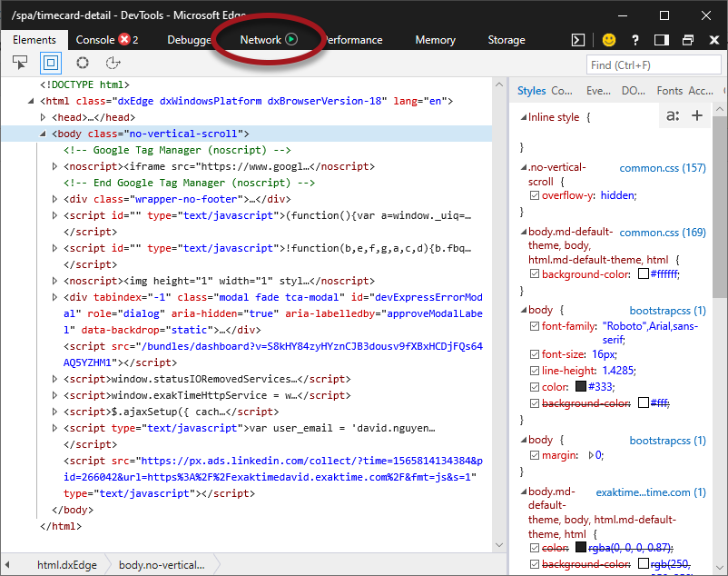The width and height of the screenshot is (728, 576).
Task: Navigate breadcrumb back with left arrow
Action: pos(7,565)
